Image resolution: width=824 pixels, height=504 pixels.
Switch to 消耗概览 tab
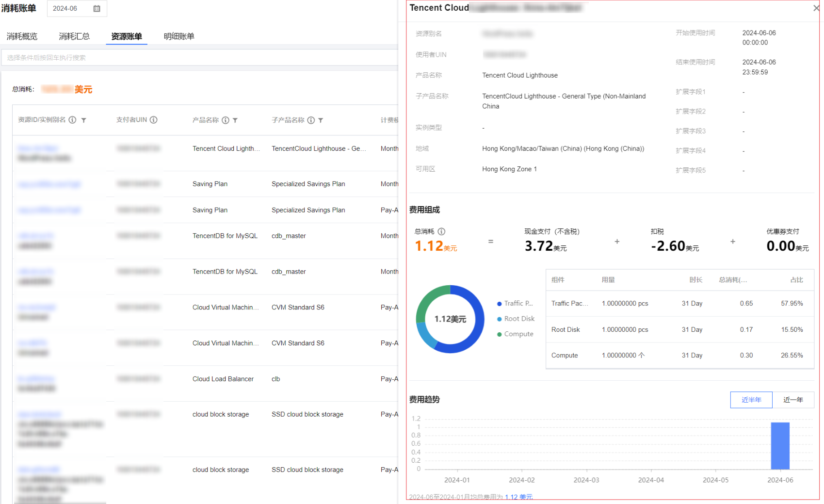click(x=22, y=36)
